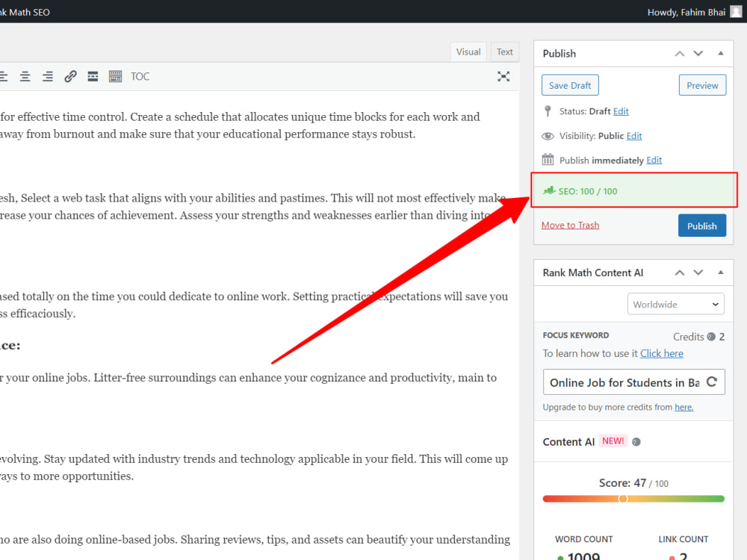The image size is (747, 560).
Task: Click the visibility eye icon
Action: (548, 136)
